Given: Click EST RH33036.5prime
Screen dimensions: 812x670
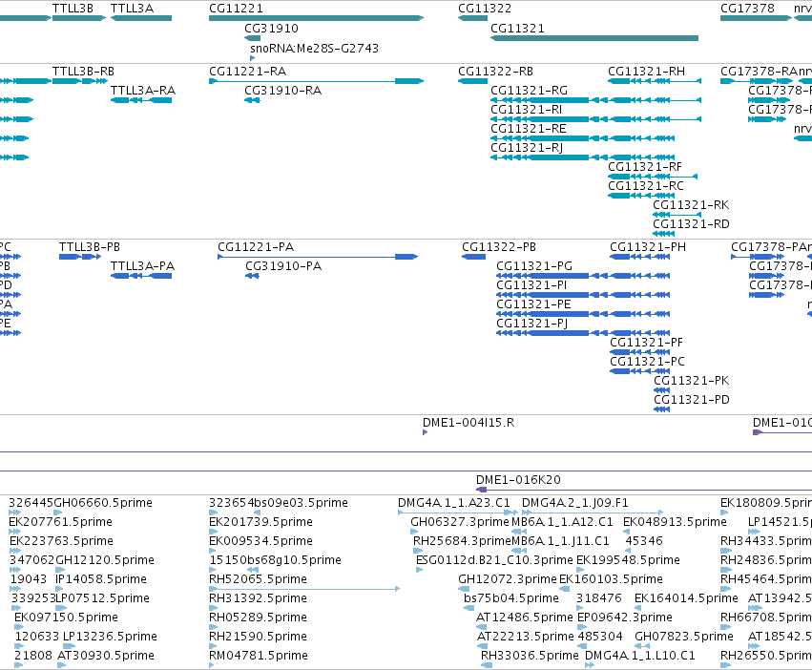Looking at the screenshot, I should 530,656.
